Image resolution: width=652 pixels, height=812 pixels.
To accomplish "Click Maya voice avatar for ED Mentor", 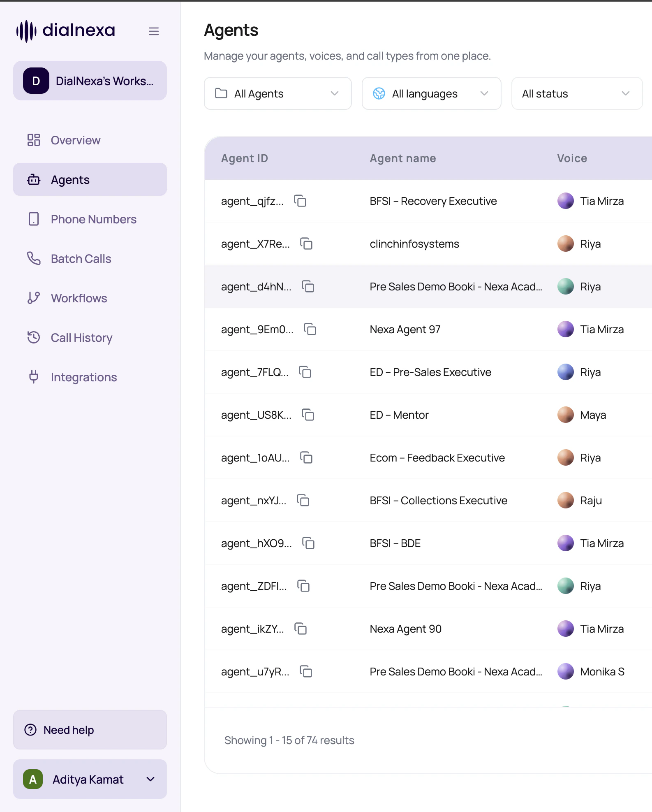I will click(x=566, y=415).
